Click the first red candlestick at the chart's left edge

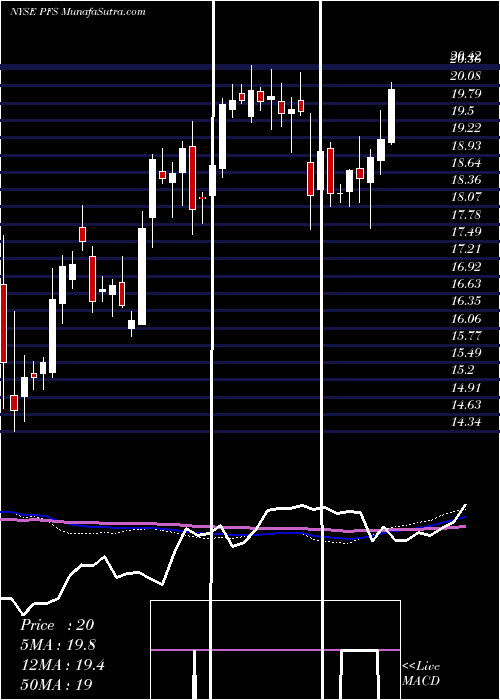tap(4, 323)
